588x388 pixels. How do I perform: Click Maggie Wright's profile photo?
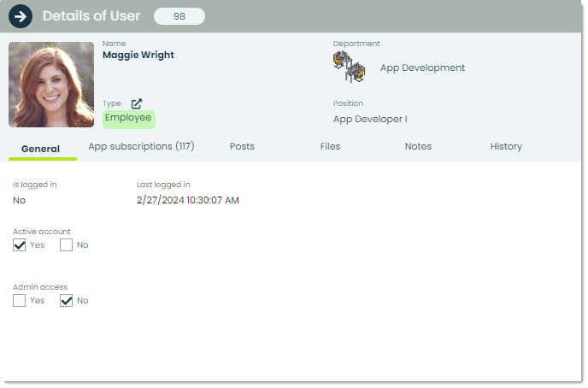point(51,85)
